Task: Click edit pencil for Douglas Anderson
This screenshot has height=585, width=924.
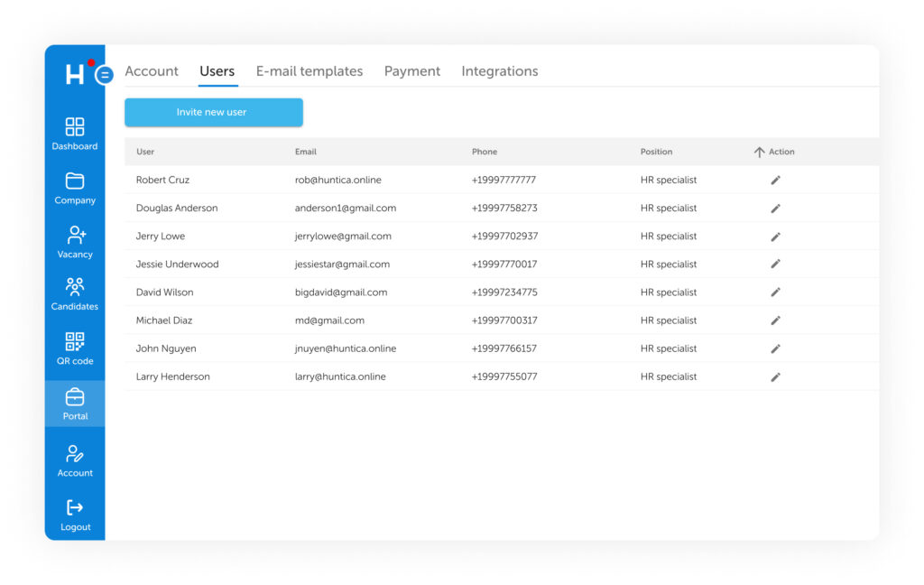Action: click(x=775, y=209)
